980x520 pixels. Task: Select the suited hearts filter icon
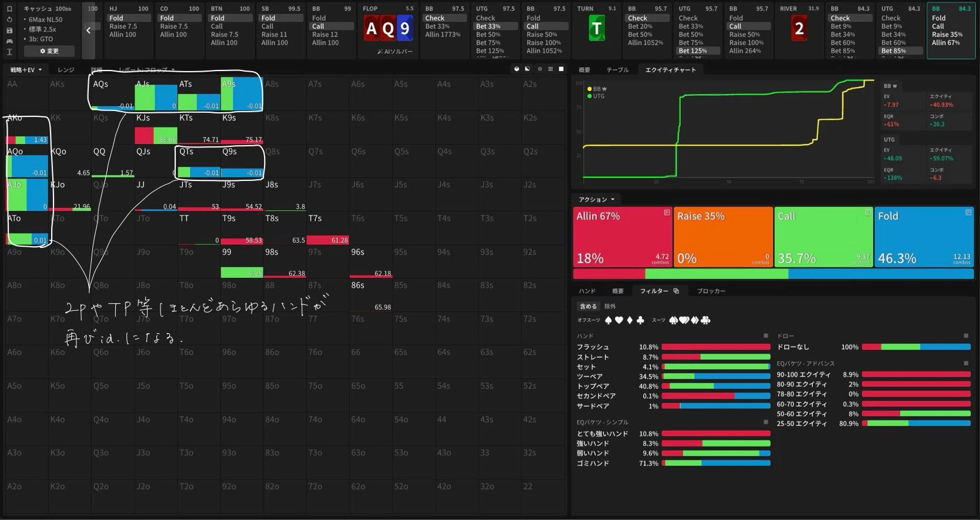coord(684,320)
